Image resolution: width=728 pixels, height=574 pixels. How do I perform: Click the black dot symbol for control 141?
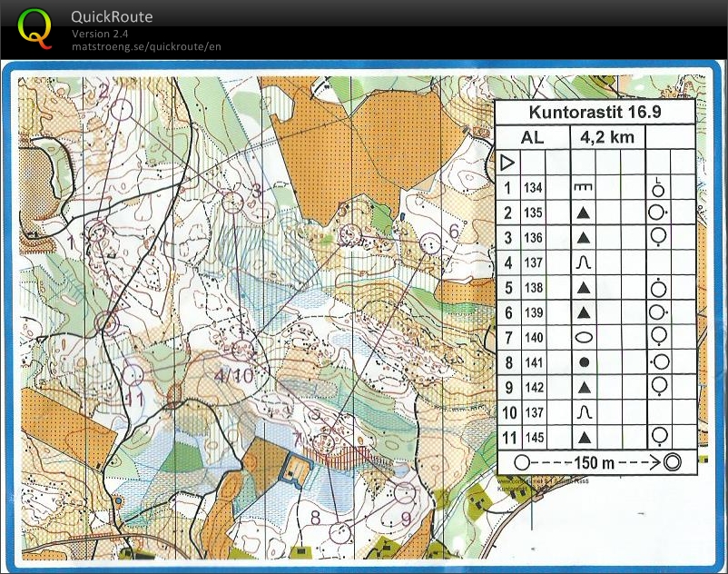[x=584, y=361]
